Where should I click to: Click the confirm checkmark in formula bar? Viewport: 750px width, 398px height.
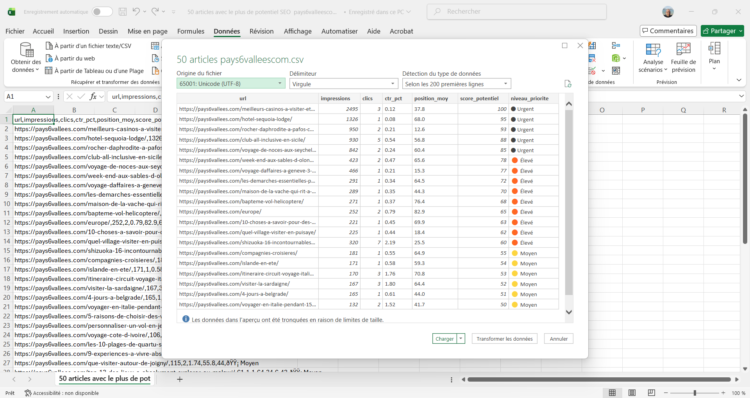click(x=81, y=97)
